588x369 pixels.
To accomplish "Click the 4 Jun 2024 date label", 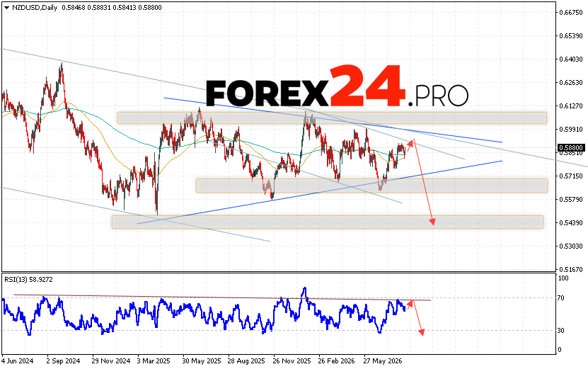I will pyautogui.click(x=17, y=361).
